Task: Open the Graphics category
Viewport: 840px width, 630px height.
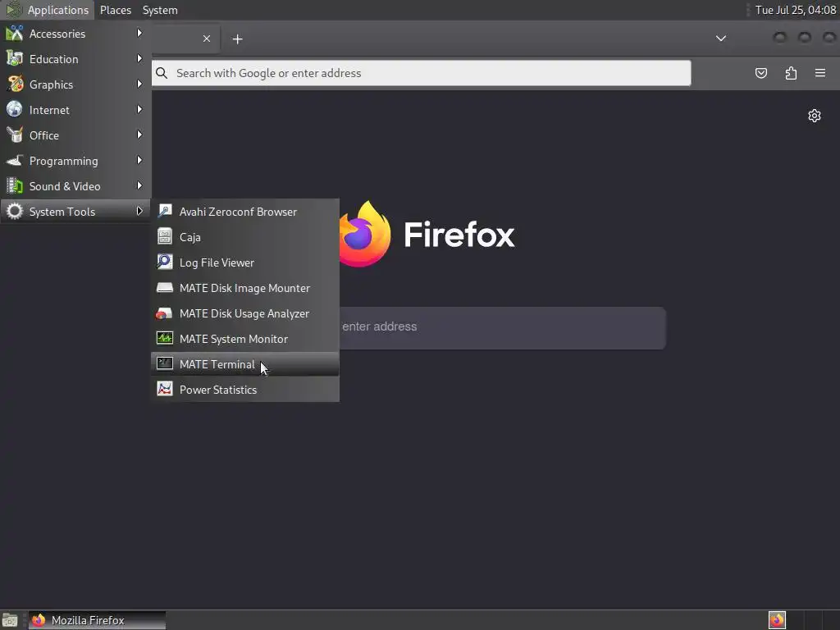Action: tap(75, 84)
